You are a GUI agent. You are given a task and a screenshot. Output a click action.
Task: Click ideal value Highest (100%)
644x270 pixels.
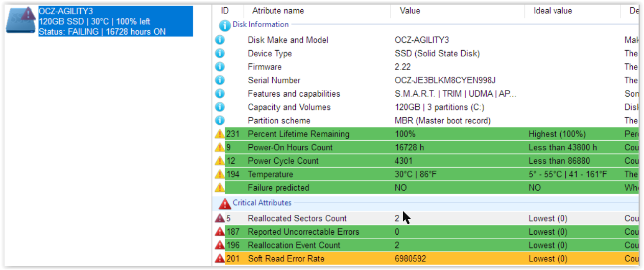[557, 134]
